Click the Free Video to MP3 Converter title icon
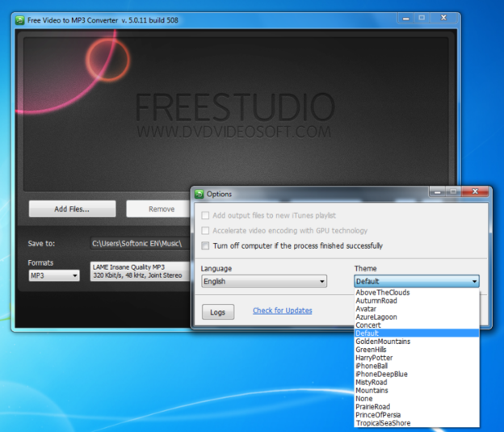The width and height of the screenshot is (504, 432). tap(19, 20)
